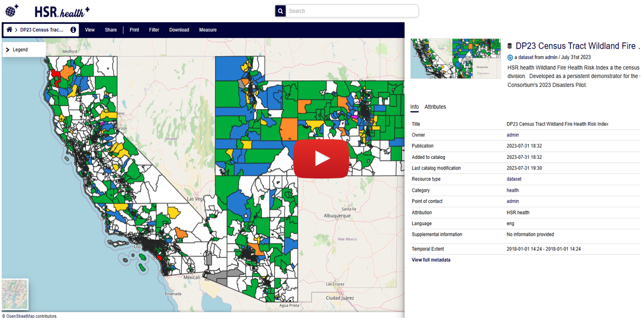Open the Measure menu
The width and height of the screenshot is (644, 330).
207,30
